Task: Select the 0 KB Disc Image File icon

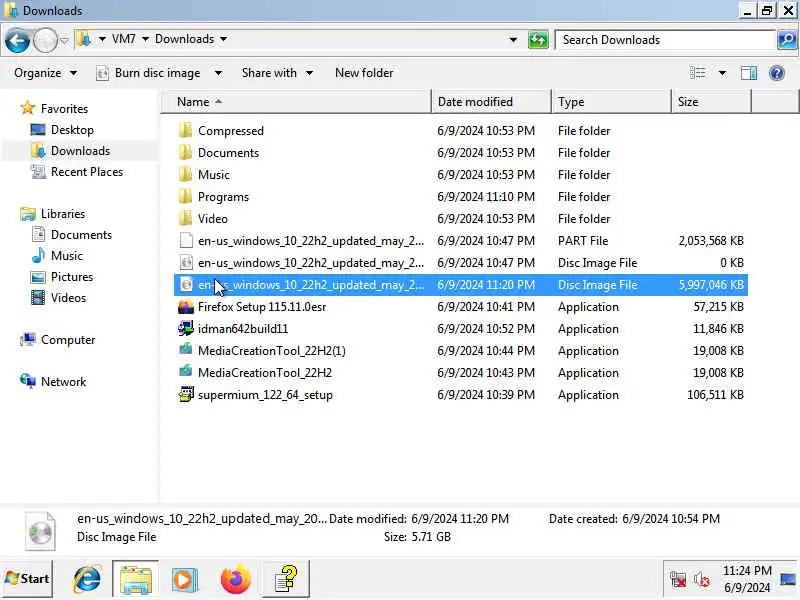Action: [186, 262]
